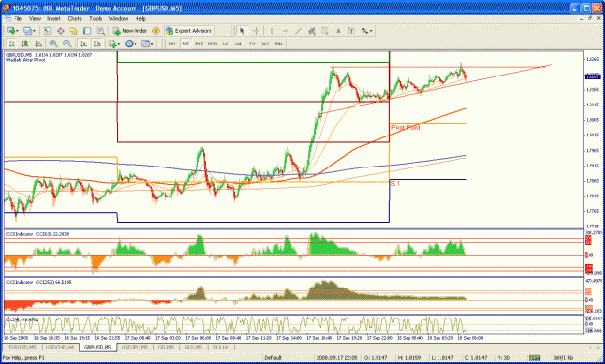Image resolution: width=605 pixels, height=364 pixels.
Task: Toggle Expert Advisors on or off
Action: (x=189, y=31)
